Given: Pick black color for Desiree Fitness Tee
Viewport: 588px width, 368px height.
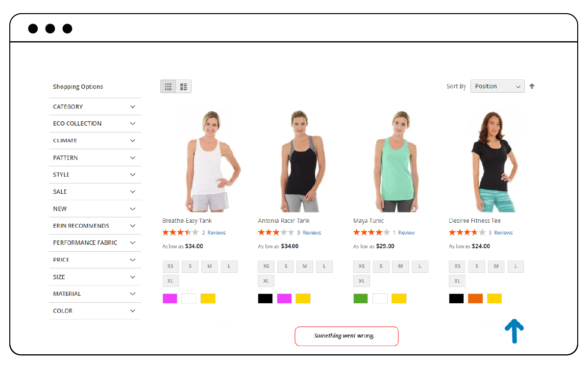Looking at the screenshot, I should (457, 298).
